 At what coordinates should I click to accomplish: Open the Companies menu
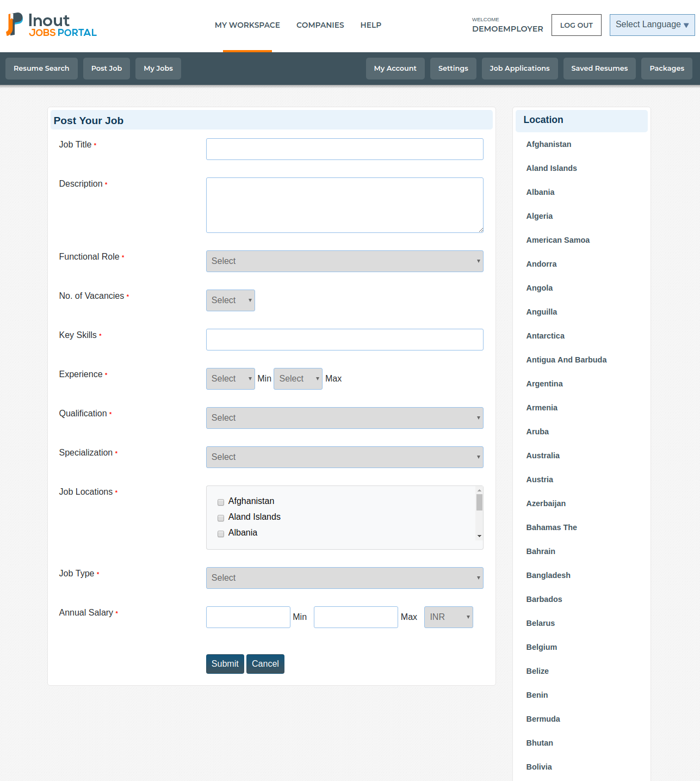tap(320, 25)
